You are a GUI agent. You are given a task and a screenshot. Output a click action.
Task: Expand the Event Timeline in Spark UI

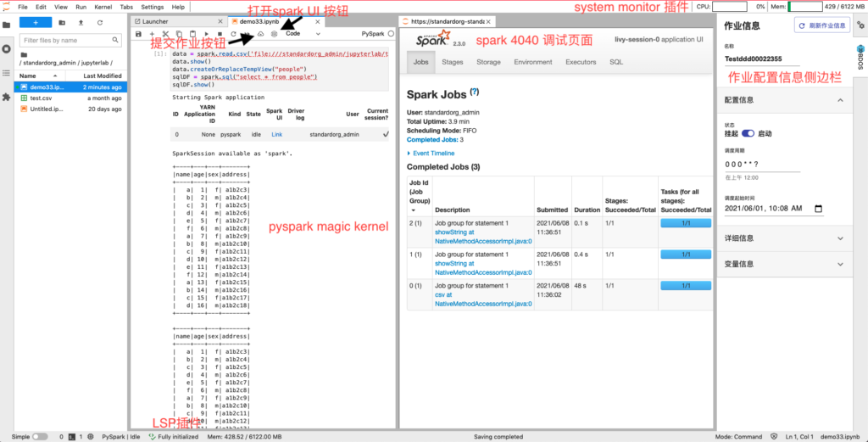coord(434,153)
